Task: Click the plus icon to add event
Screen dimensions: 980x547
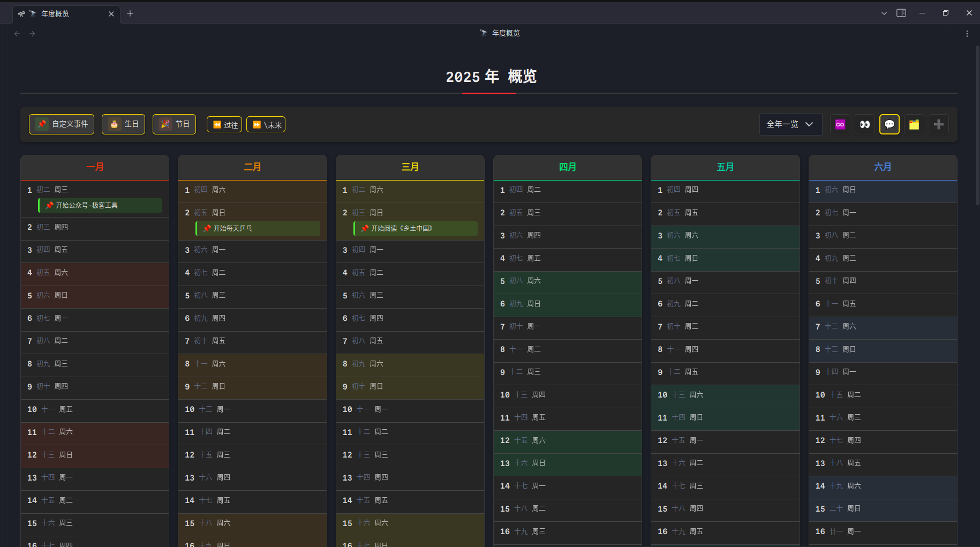Action: point(938,124)
